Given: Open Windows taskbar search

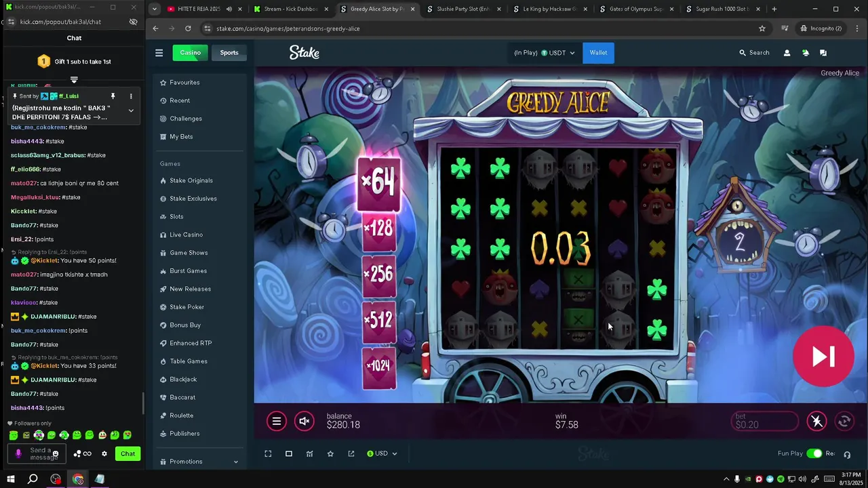Looking at the screenshot, I should tap(33, 479).
